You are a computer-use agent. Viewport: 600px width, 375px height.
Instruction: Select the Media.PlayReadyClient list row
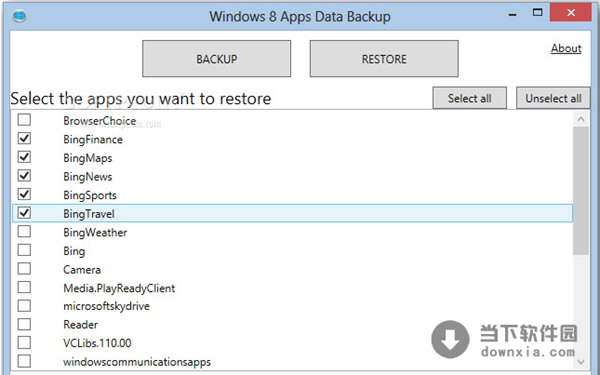[292, 288]
